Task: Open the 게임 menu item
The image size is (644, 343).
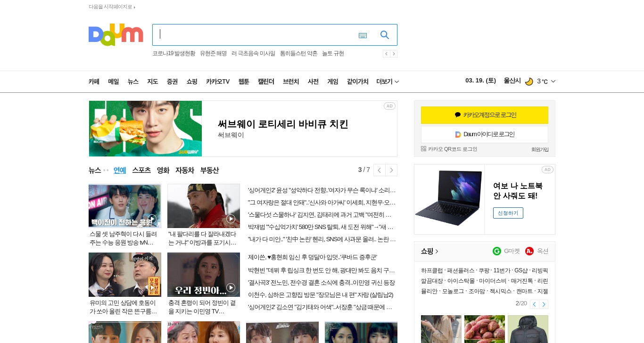Action: click(x=333, y=82)
